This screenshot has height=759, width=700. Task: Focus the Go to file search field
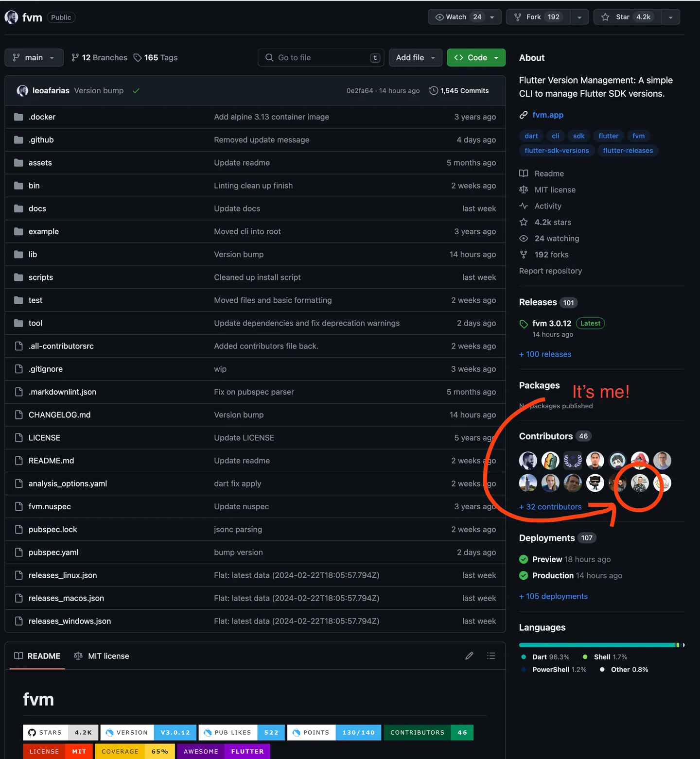[x=321, y=57]
